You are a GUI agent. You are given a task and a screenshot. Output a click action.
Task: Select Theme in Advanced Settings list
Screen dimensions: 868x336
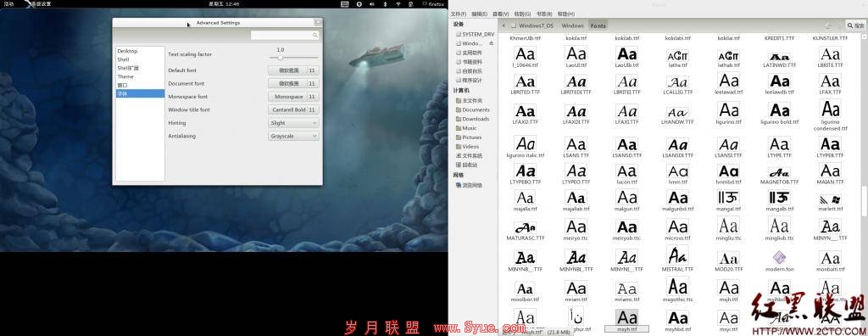(125, 76)
